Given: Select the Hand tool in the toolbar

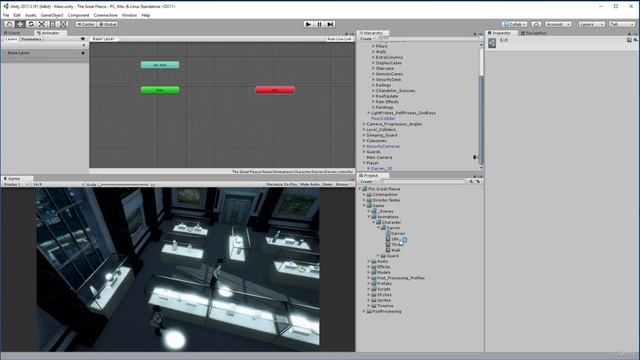Looking at the screenshot, I should pyautogui.click(x=9, y=24).
